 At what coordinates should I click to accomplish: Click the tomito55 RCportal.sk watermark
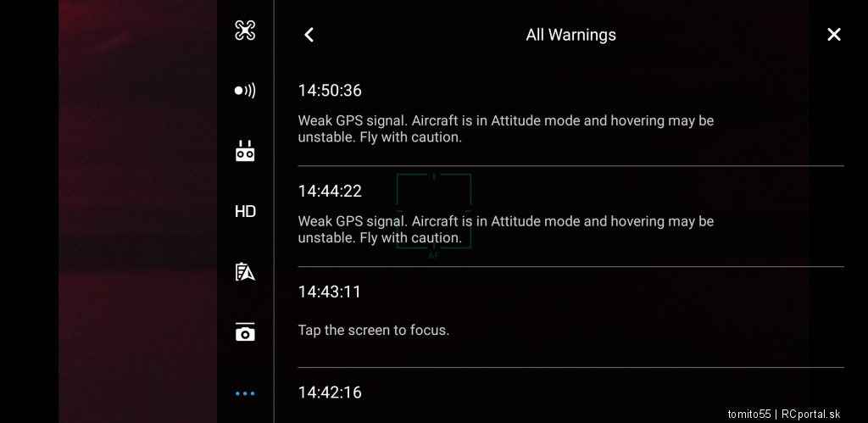pos(784,415)
